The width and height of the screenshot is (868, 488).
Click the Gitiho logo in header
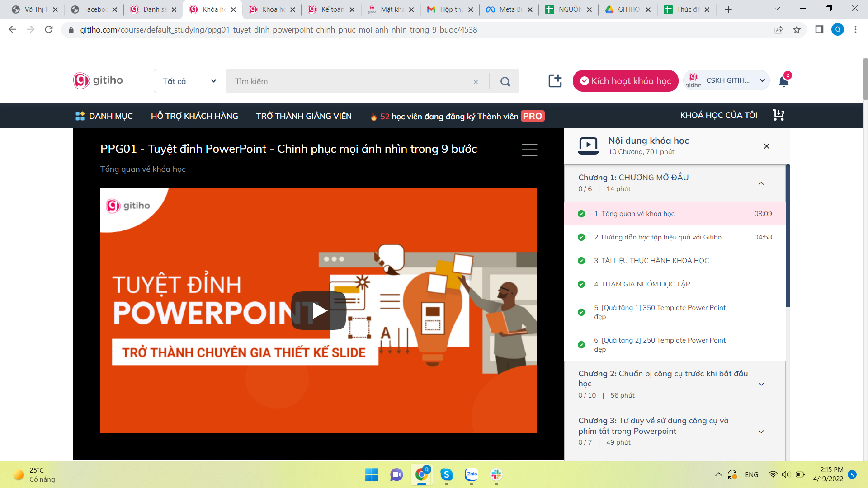[98, 80]
